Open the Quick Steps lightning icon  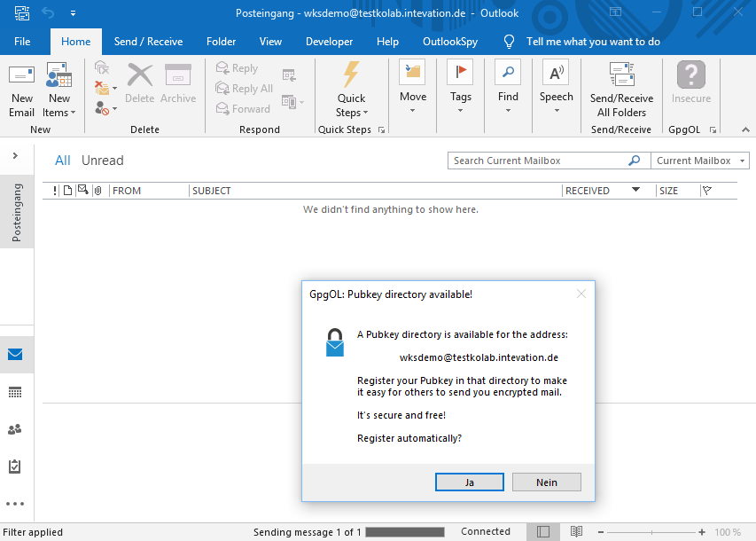351,74
